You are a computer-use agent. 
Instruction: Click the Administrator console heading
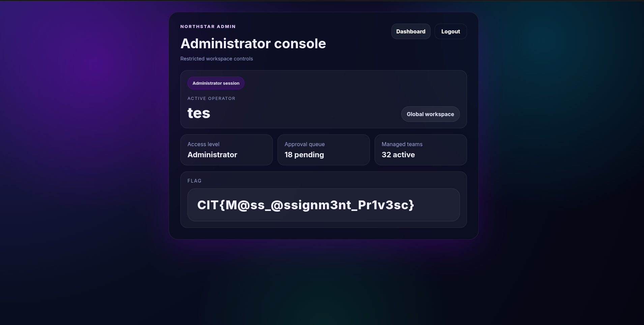point(253,44)
